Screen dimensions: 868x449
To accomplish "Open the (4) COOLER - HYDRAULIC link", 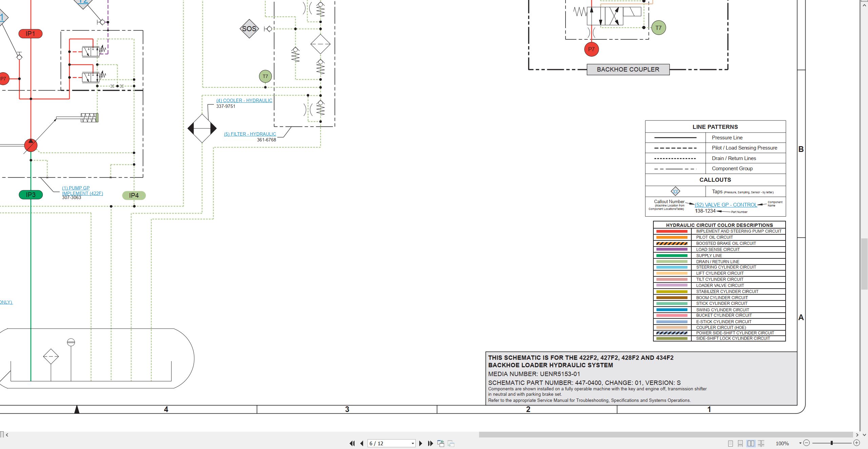I will [x=244, y=100].
